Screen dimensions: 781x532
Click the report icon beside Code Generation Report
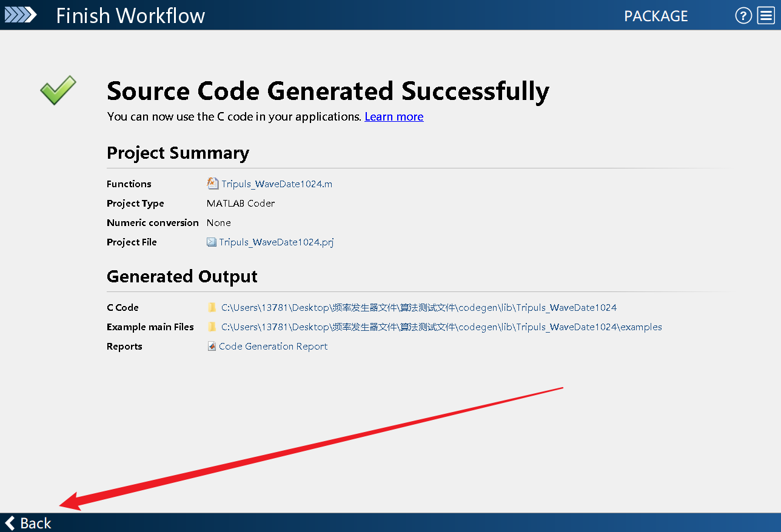click(212, 346)
